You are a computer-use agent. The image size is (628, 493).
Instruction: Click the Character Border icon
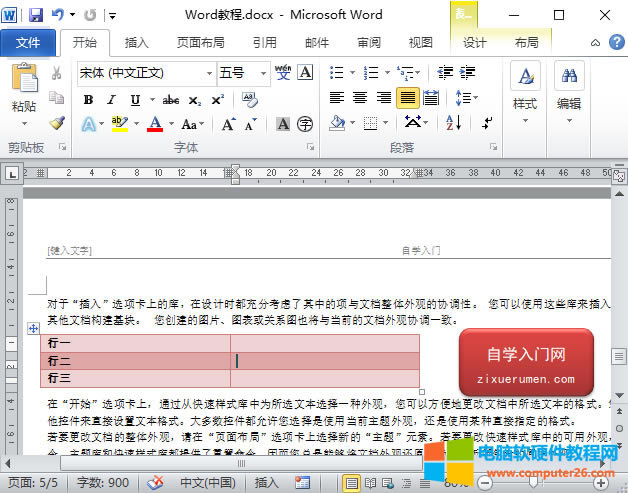pyautogui.click(x=305, y=72)
